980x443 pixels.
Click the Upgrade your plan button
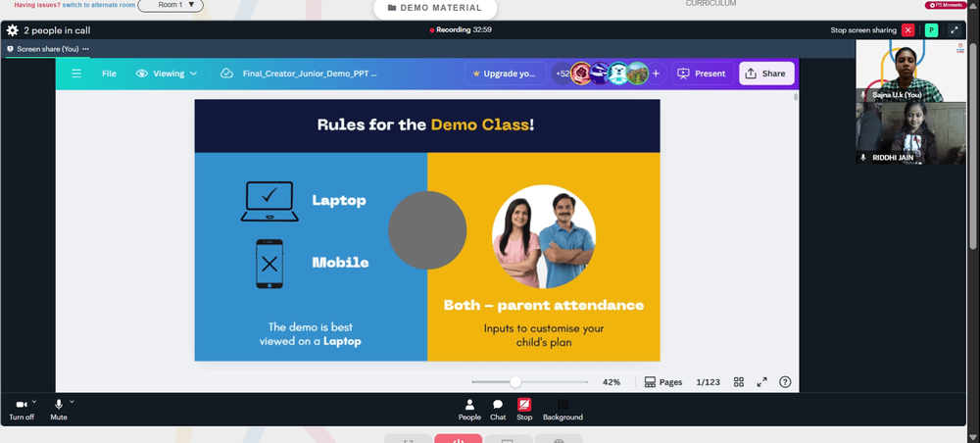click(505, 74)
